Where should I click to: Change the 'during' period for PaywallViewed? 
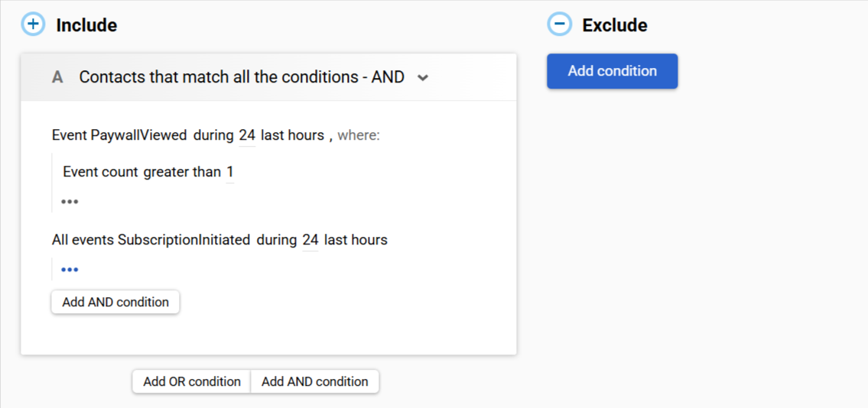coord(213,135)
